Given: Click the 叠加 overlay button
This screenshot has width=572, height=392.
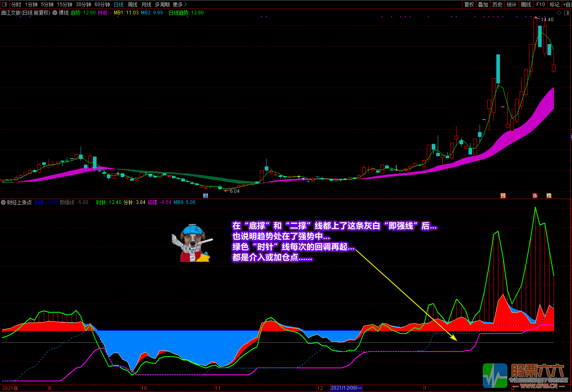Looking at the screenshot, I should (x=483, y=4).
